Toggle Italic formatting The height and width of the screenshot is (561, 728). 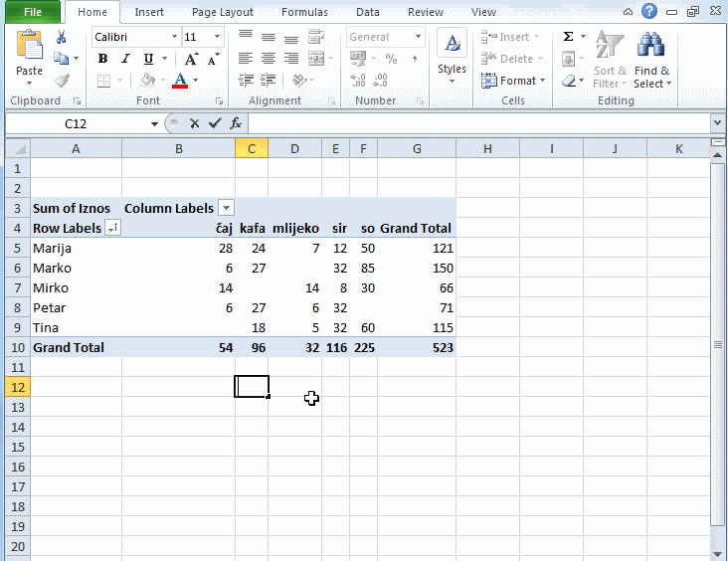(x=125, y=59)
